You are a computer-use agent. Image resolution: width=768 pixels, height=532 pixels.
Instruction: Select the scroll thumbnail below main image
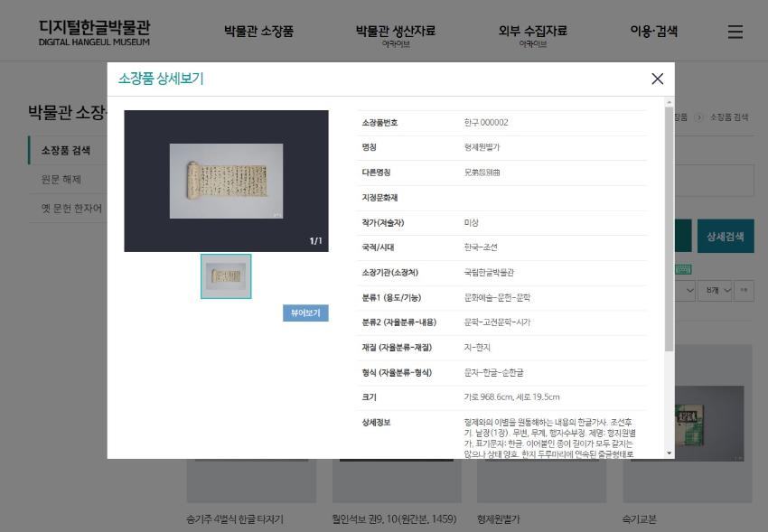pos(226,275)
